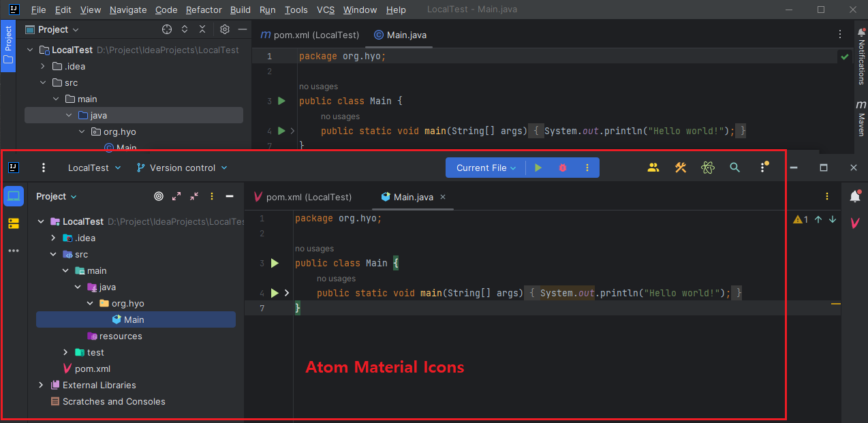Select opened file target icon in lower Project panel
This screenshot has width=868, height=423.
(159, 196)
